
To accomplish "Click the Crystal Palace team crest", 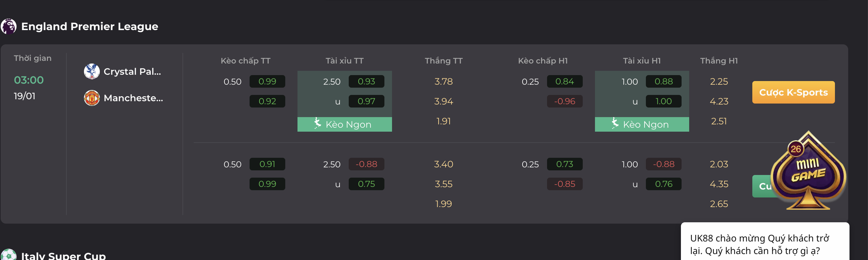I will 92,71.
